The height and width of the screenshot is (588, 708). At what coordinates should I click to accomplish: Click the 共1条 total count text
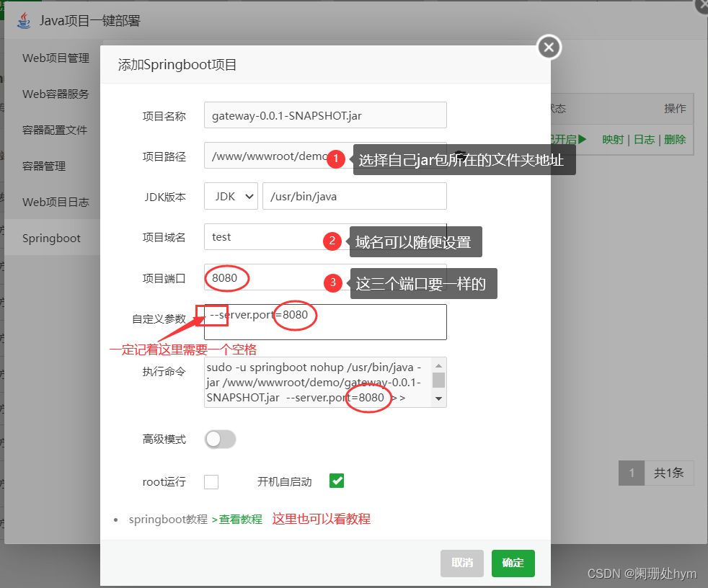(669, 473)
